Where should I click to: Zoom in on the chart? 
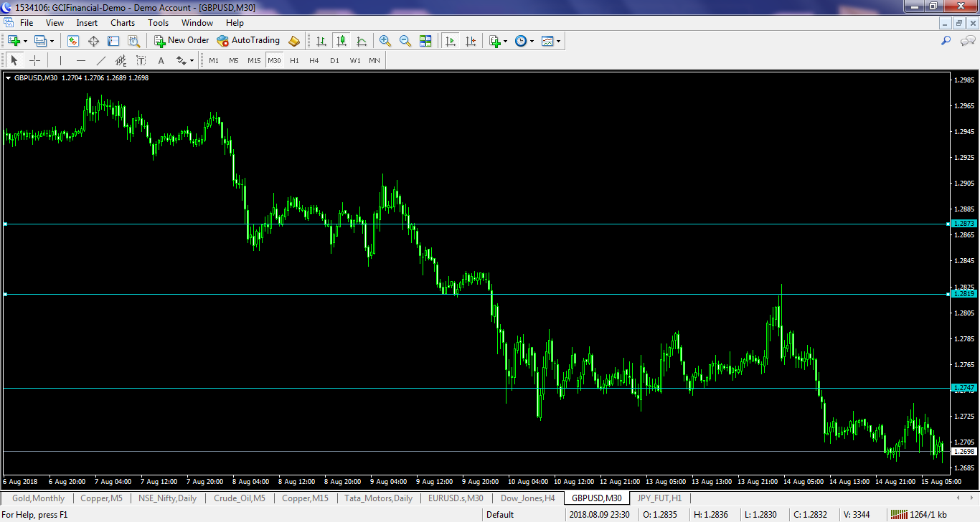point(385,41)
